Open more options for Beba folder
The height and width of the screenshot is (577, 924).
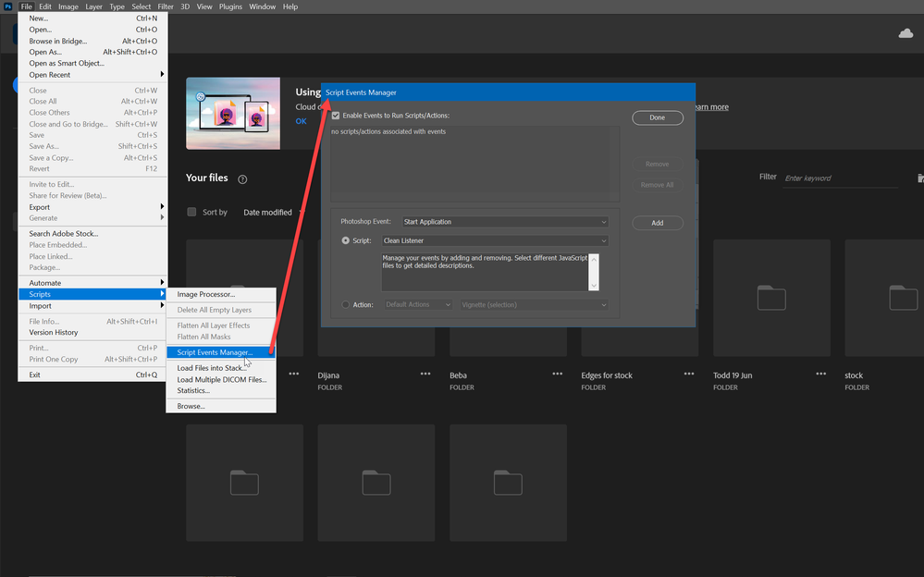(x=558, y=374)
